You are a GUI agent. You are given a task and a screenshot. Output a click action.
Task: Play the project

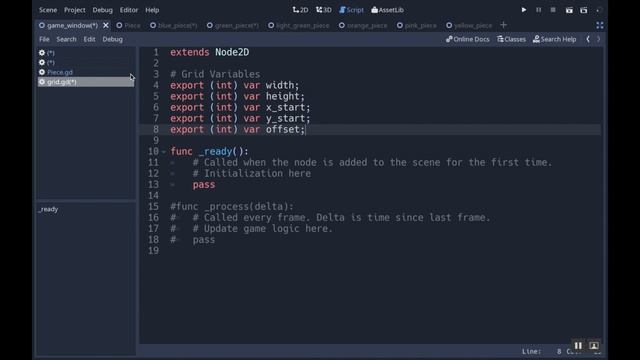click(x=524, y=10)
